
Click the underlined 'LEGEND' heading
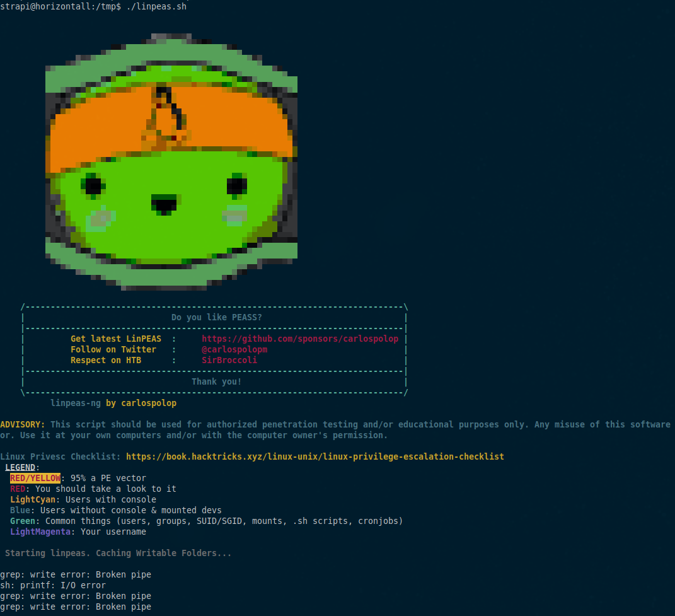click(x=20, y=467)
